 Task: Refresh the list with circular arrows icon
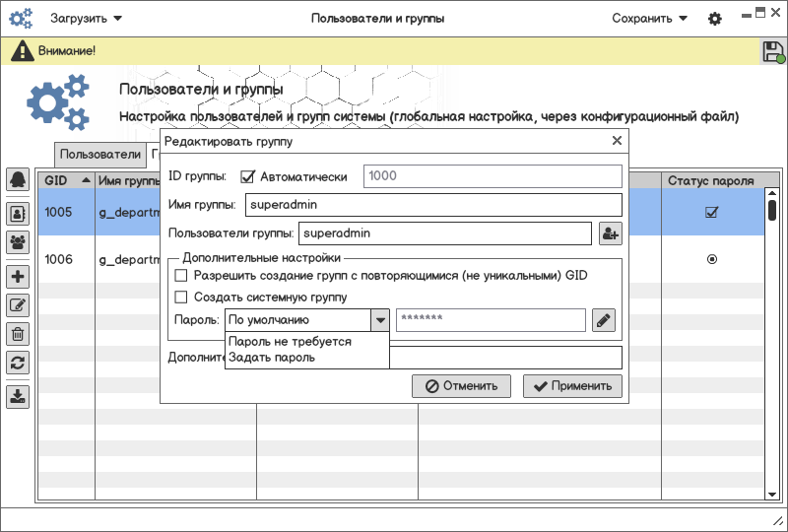tap(18, 363)
